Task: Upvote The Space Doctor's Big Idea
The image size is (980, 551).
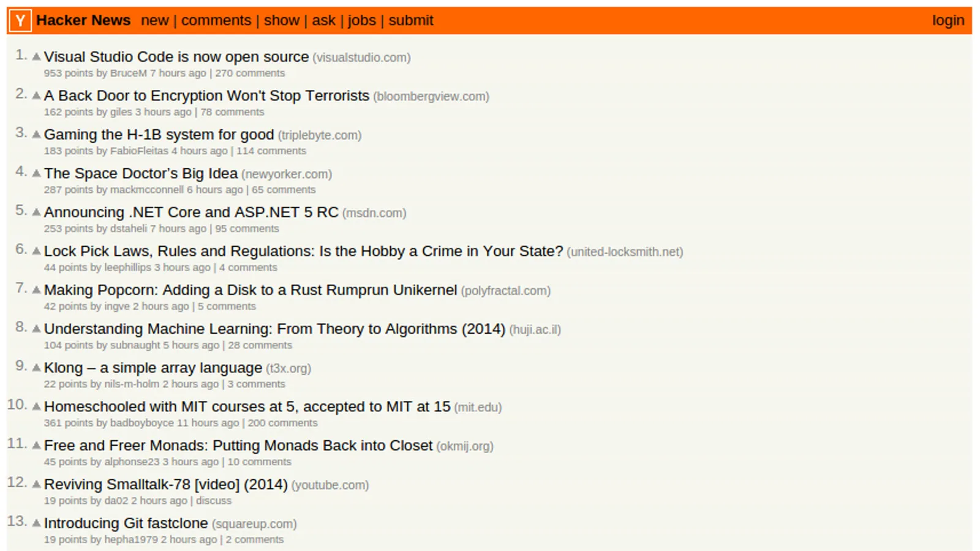Action: pyautogui.click(x=37, y=173)
